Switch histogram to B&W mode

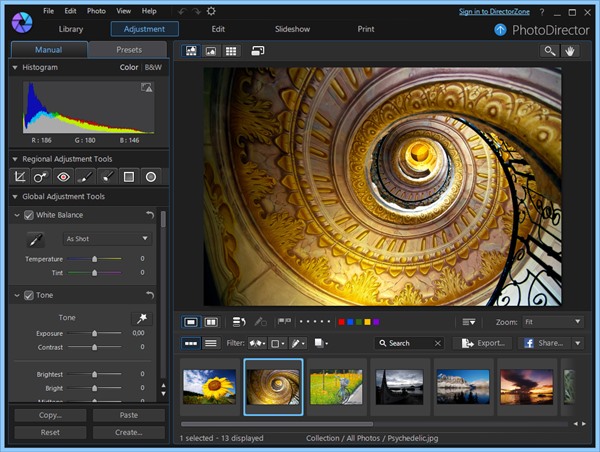(153, 67)
